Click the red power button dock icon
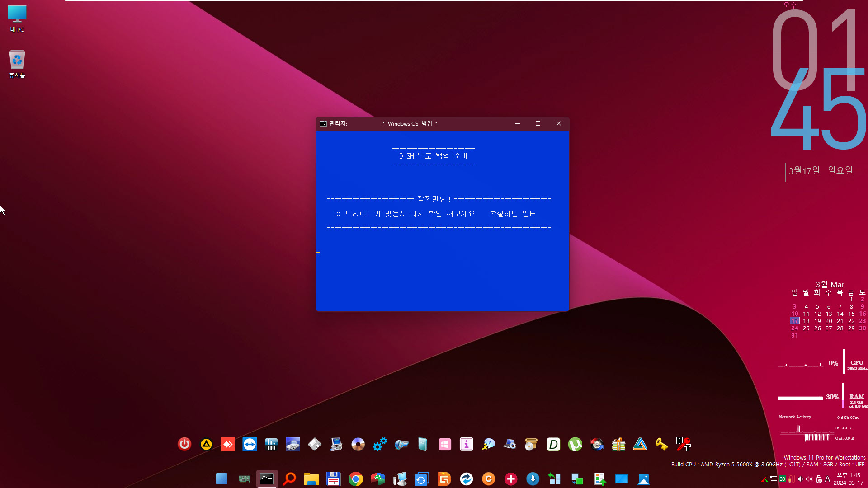 click(x=184, y=444)
